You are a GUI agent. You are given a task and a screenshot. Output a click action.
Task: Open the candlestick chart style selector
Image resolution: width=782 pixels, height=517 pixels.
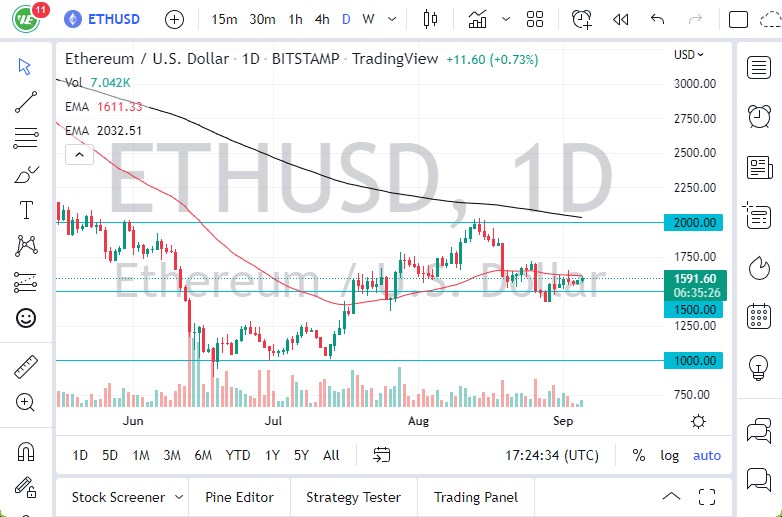(431, 19)
